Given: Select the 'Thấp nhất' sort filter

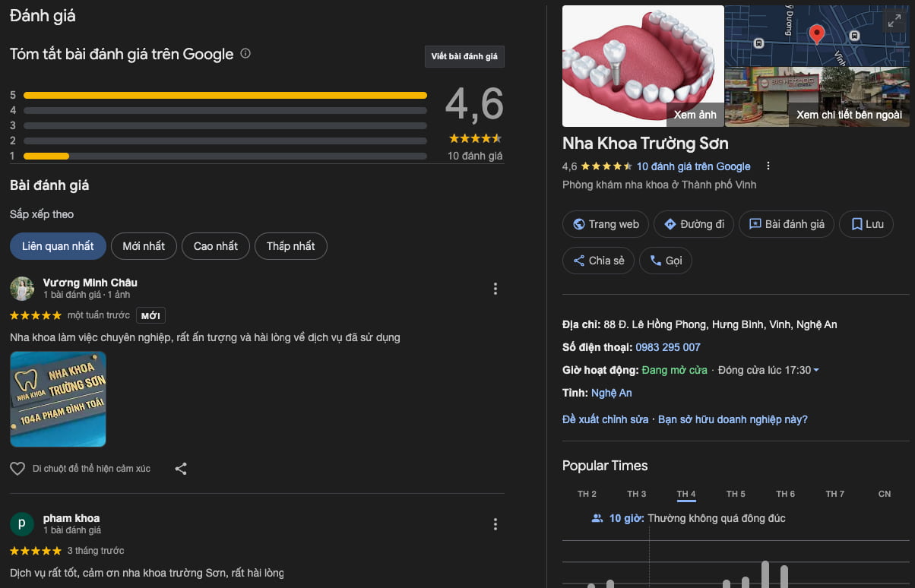Looking at the screenshot, I should click(x=290, y=246).
